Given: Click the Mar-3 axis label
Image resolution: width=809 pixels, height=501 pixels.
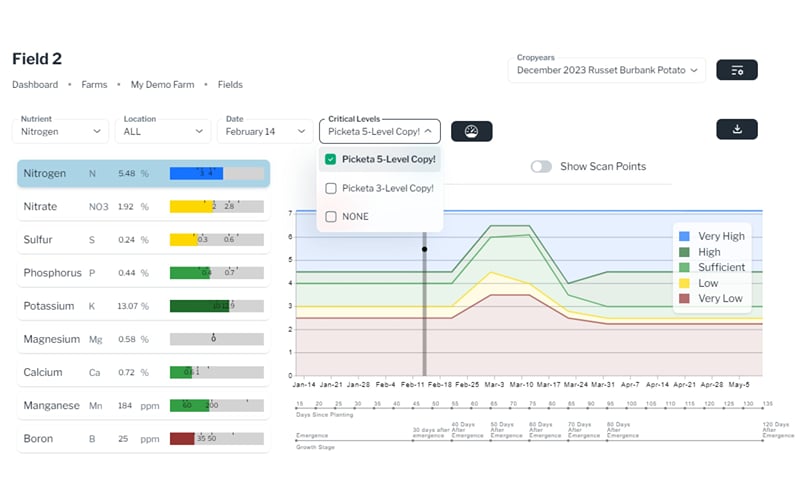Looking at the screenshot, I should (494, 385).
